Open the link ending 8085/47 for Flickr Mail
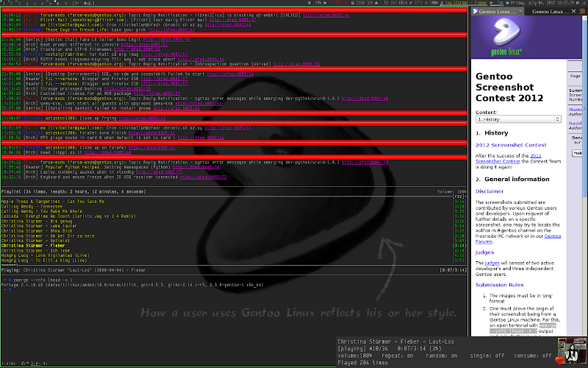Viewport: 588px width, 368px height. (x=232, y=20)
